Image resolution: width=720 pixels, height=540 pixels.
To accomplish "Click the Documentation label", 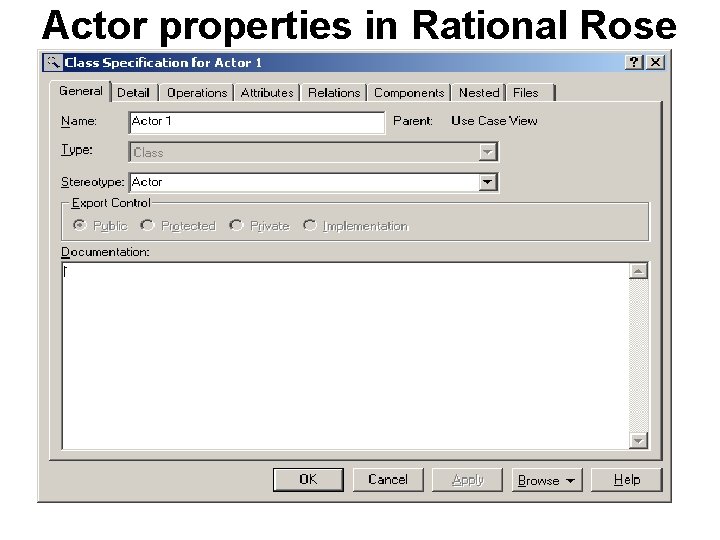I will 105,252.
